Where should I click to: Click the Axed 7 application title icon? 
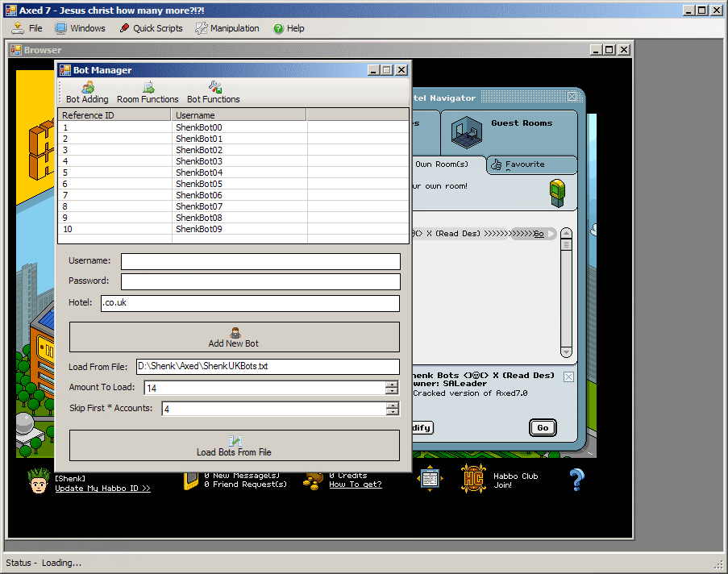click(11, 10)
